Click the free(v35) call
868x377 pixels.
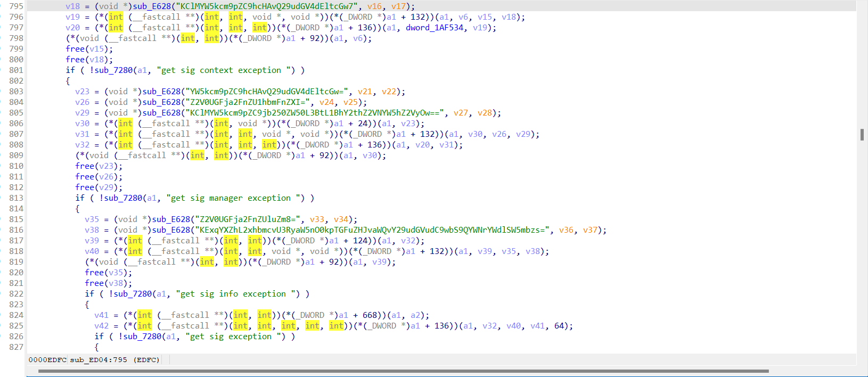(x=108, y=273)
